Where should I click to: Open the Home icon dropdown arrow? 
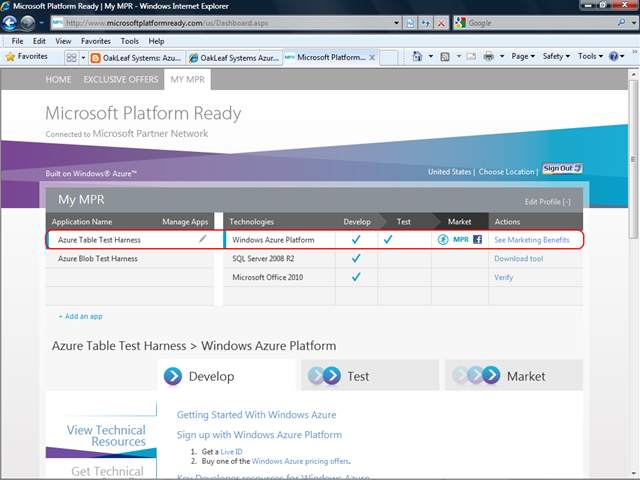click(431, 56)
